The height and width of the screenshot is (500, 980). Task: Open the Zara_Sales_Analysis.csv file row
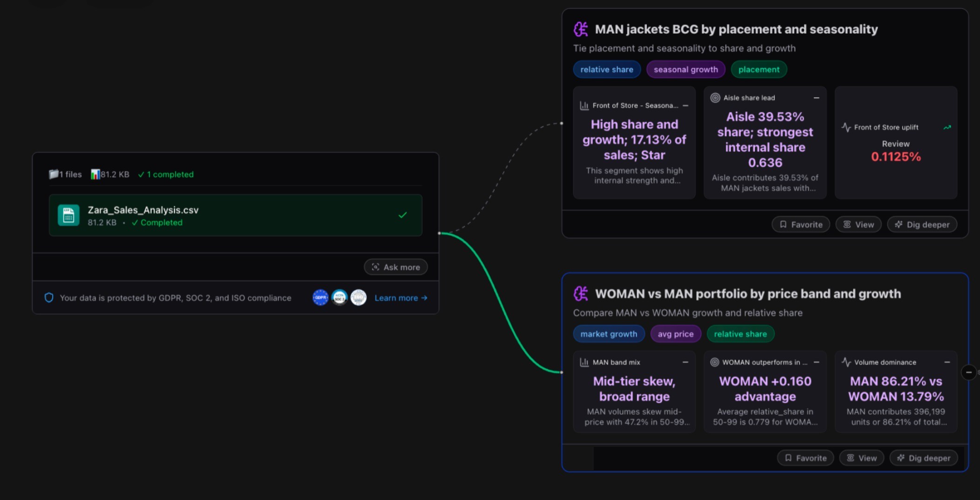tap(235, 215)
